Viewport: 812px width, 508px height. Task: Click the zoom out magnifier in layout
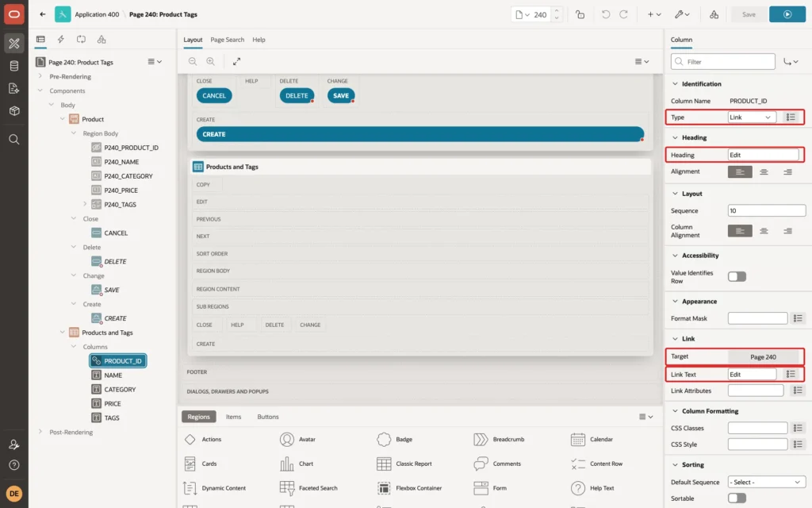[x=193, y=61]
